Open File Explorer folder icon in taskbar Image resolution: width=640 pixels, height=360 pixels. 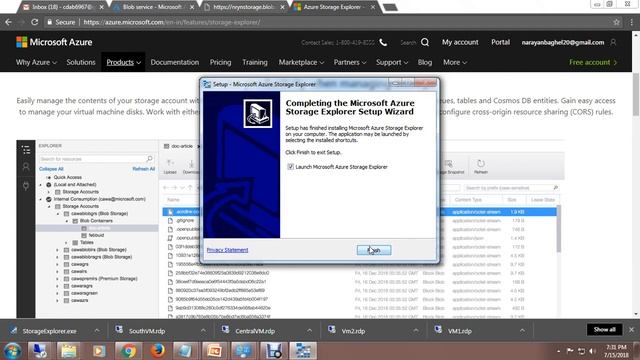(69, 351)
